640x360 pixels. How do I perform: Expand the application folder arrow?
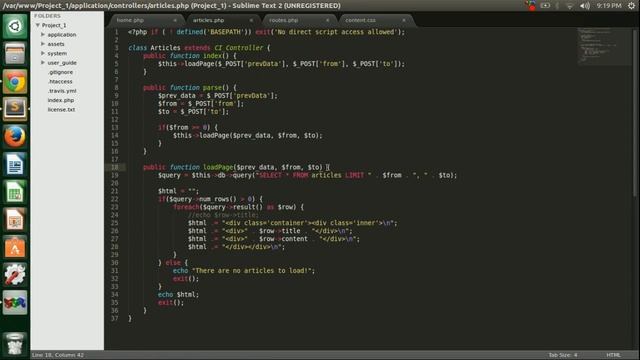pos(43,35)
